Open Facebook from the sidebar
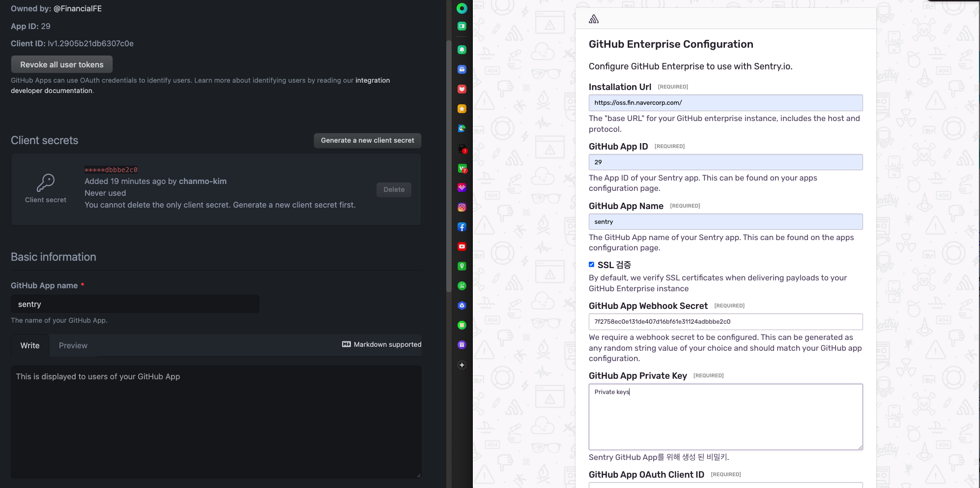 coord(461,227)
